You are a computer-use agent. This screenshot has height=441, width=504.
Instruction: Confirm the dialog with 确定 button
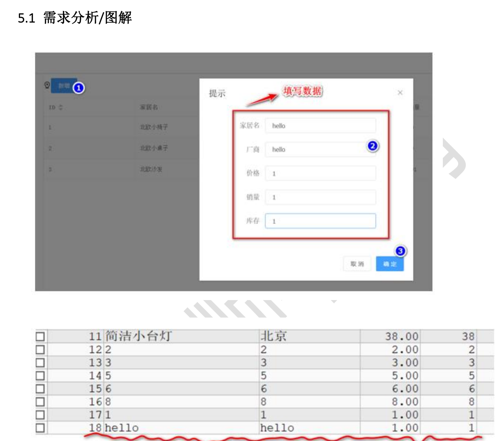click(x=390, y=264)
